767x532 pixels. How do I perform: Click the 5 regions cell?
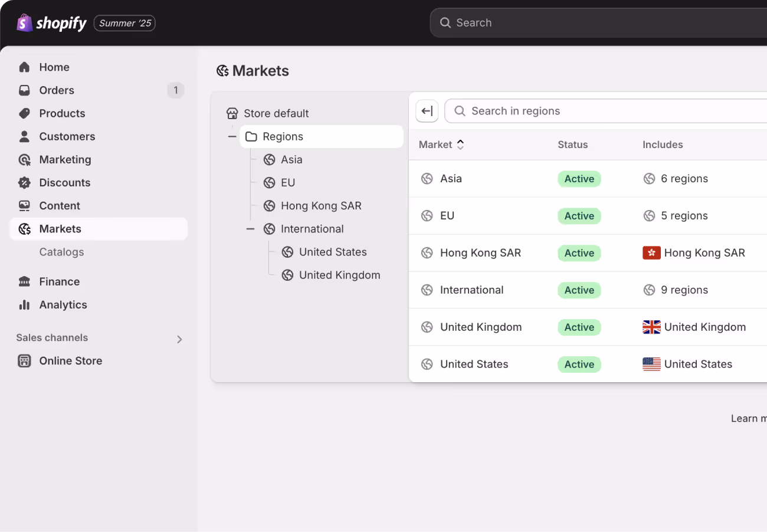coord(676,216)
